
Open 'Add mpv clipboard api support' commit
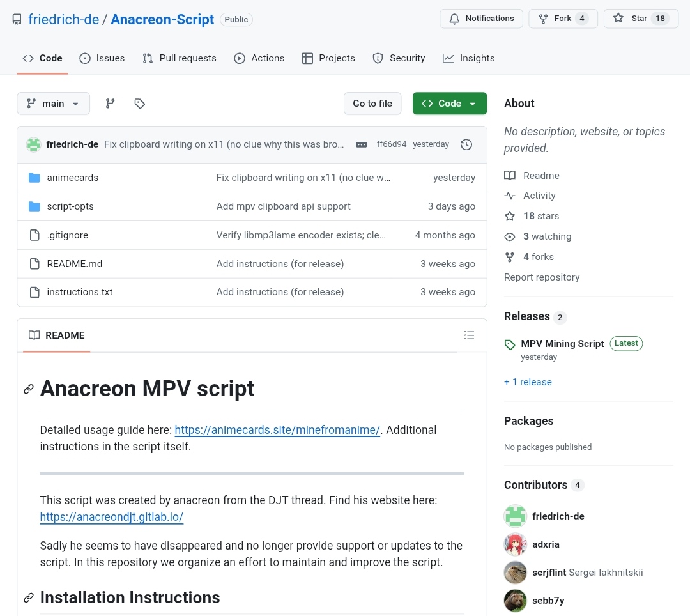coord(284,206)
